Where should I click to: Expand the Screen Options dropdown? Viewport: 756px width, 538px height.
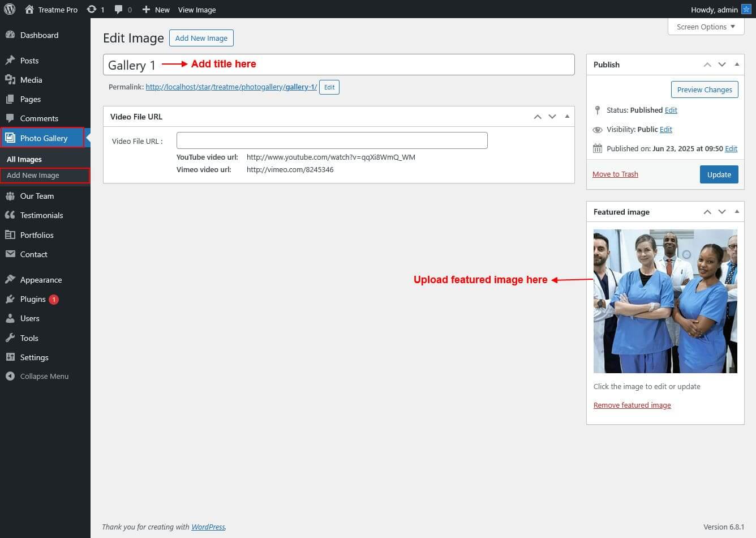706,27
